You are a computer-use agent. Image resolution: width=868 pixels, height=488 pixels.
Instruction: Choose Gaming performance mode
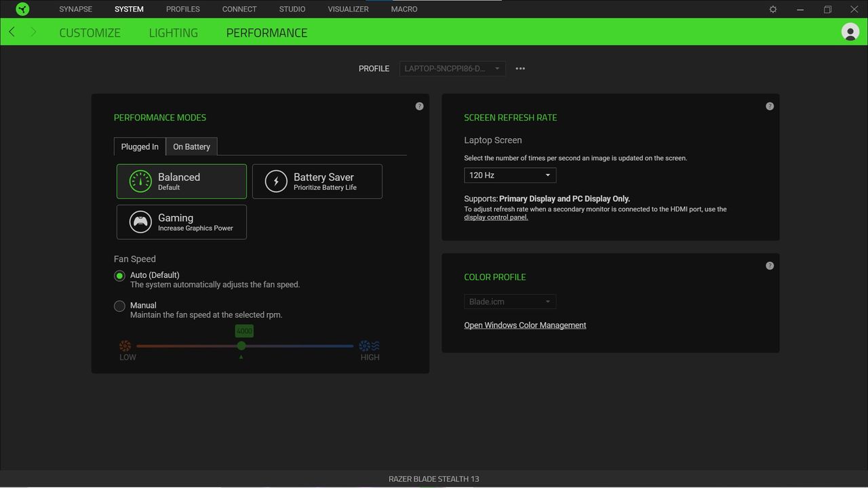coord(182,222)
